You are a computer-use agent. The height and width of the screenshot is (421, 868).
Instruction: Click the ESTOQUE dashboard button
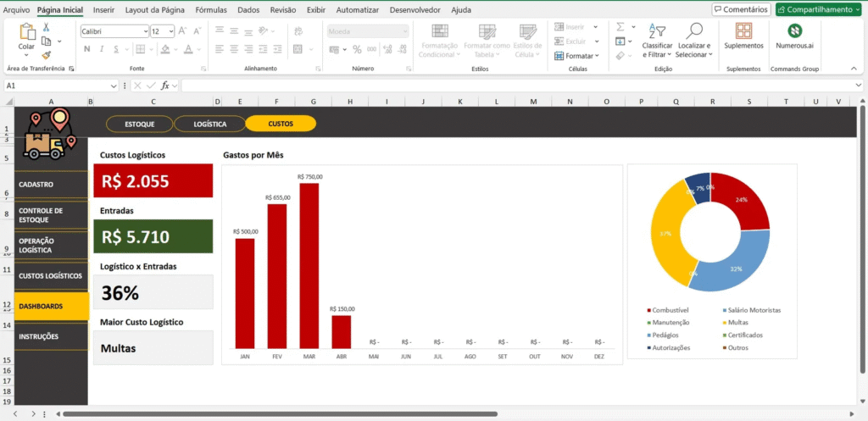[139, 124]
